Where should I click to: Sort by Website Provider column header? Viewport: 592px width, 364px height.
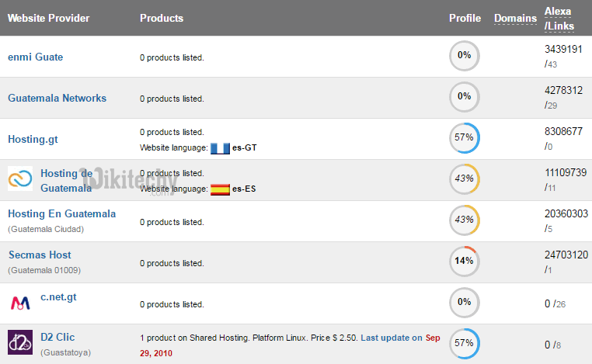pos(48,18)
